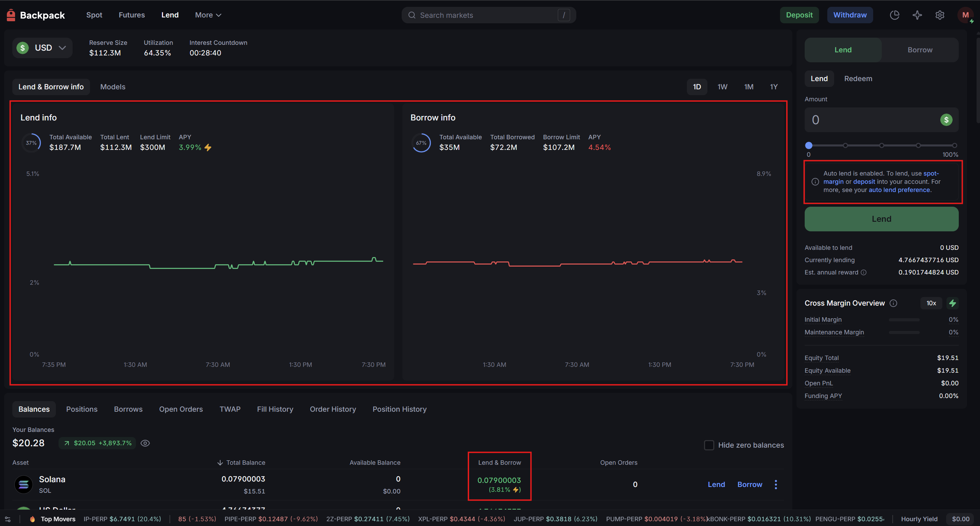Click the lightning bolt next to 10x leverage
The image size is (980, 526).
(x=952, y=303)
